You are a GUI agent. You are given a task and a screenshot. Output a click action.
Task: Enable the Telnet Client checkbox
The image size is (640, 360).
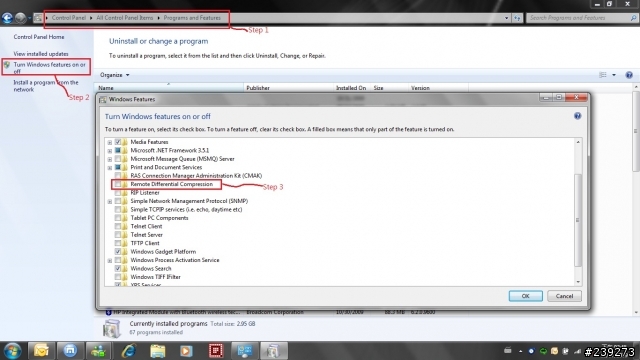pos(118,227)
